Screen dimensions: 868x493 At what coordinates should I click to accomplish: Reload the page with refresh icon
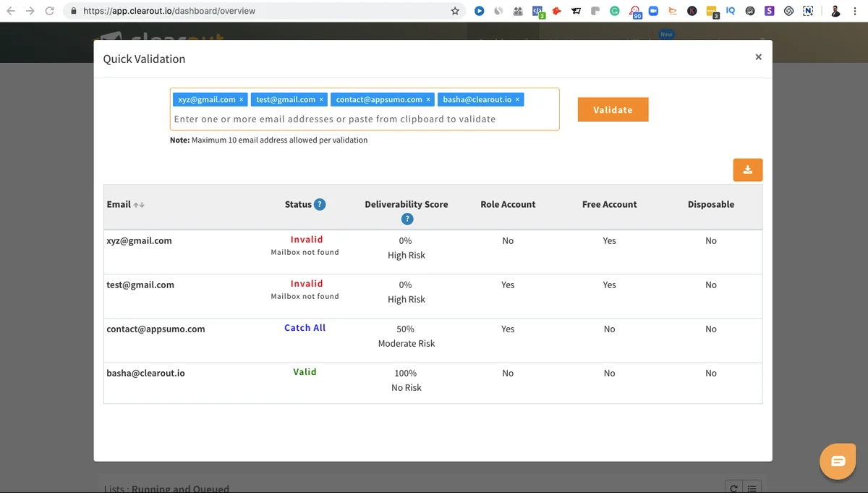49,11
